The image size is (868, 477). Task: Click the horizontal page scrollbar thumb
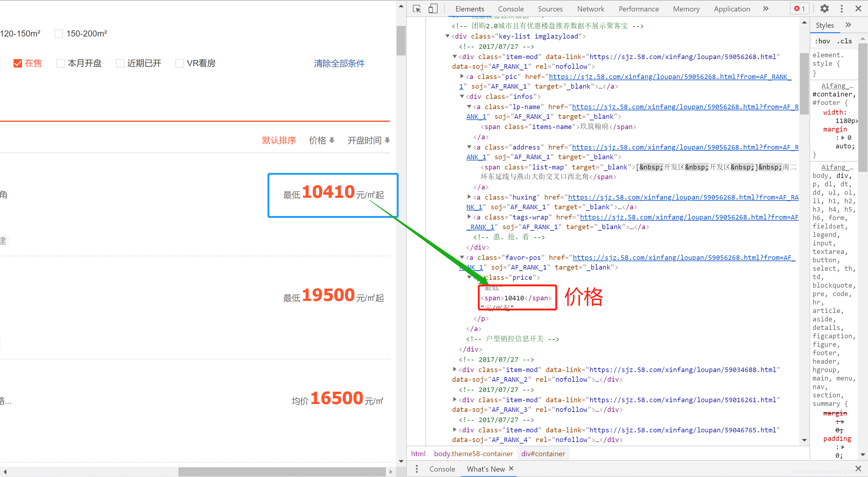[282, 472]
